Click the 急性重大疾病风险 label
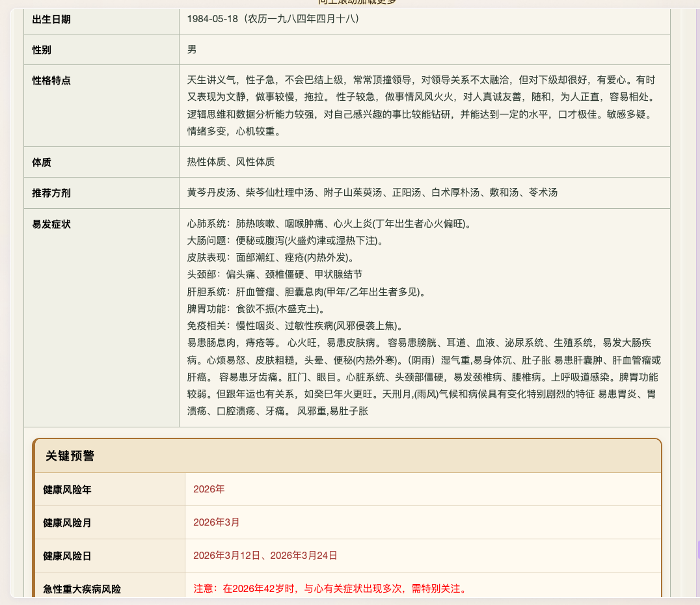700x605 pixels. (x=82, y=589)
